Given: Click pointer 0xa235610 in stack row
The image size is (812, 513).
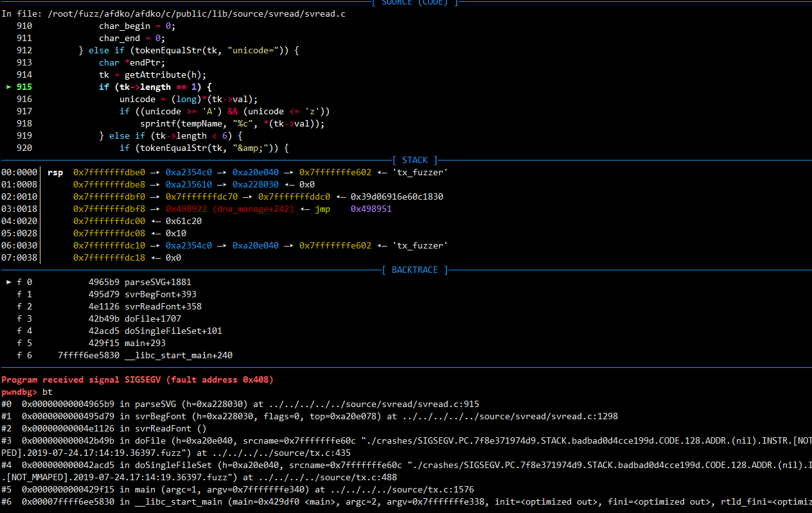Looking at the screenshot, I should [x=189, y=184].
